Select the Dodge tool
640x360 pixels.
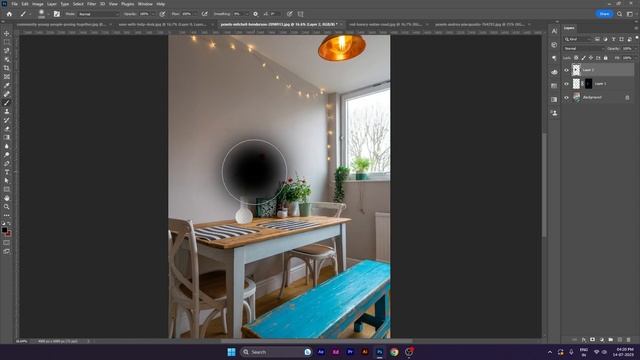[x=7, y=155]
